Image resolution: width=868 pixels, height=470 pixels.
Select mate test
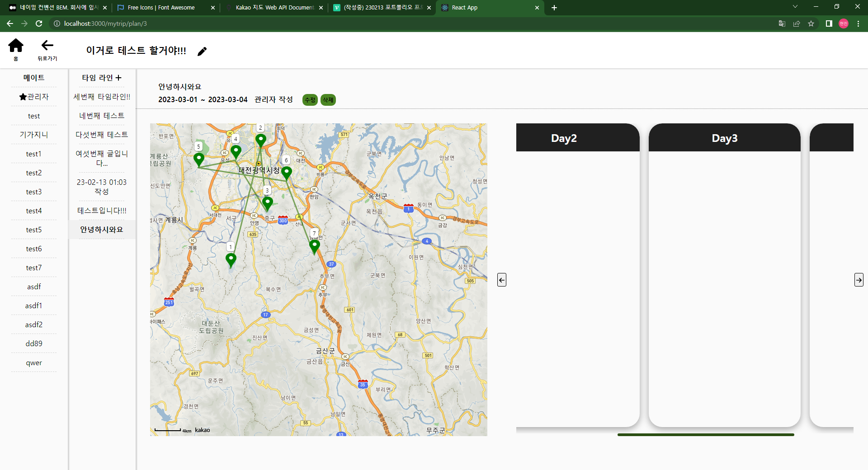pyautogui.click(x=34, y=116)
